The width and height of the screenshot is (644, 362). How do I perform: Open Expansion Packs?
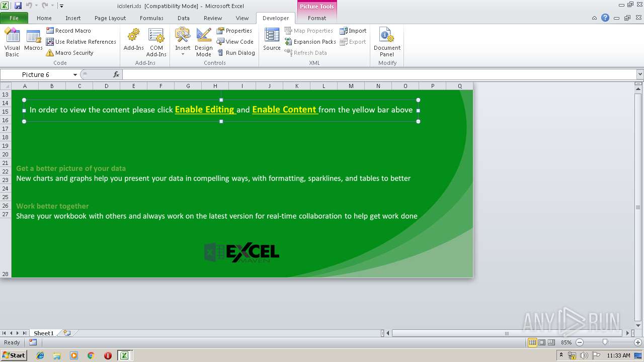pos(310,42)
